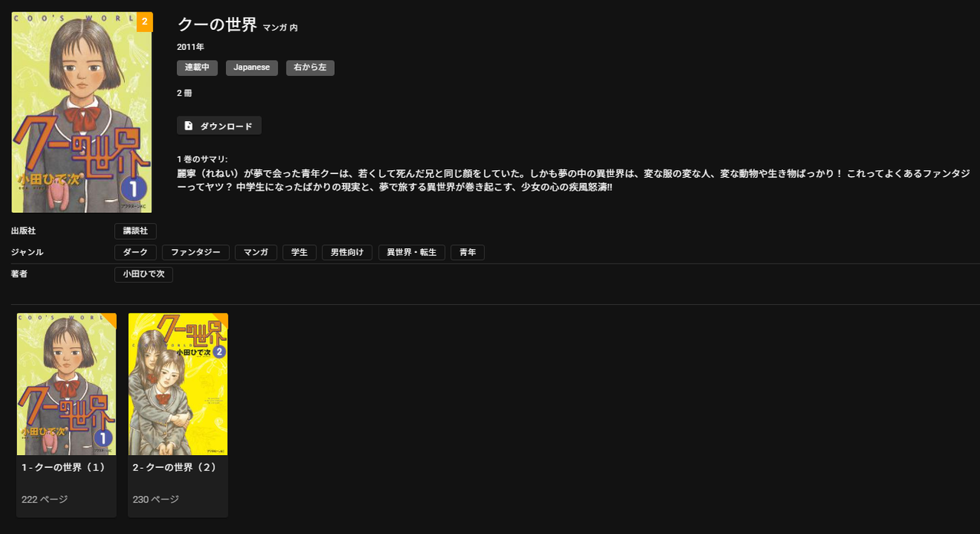Click the 2011年 release year text
980x534 pixels.
pyautogui.click(x=191, y=47)
